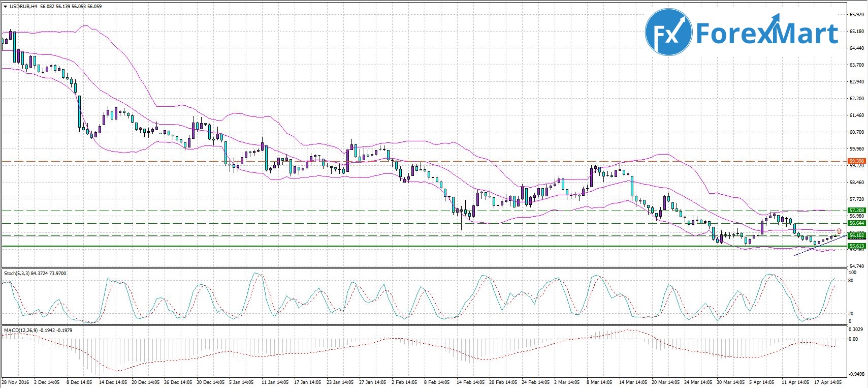Click the 56.102 price level tag
This screenshot has width=868, height=388.
856,235
